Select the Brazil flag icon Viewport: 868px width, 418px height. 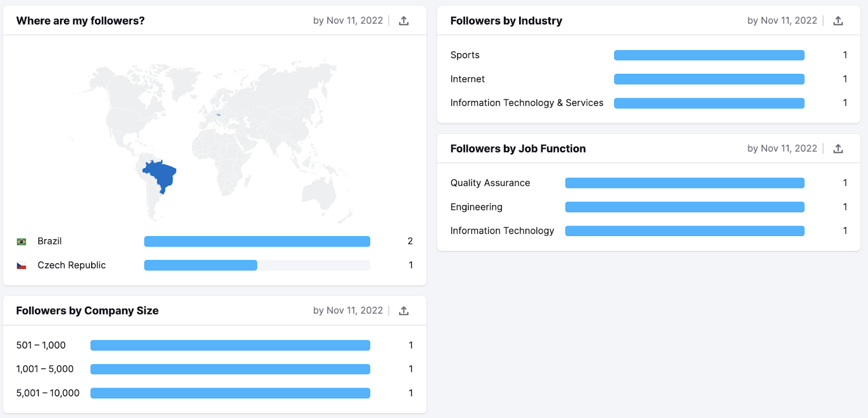(x=22, y=241)
